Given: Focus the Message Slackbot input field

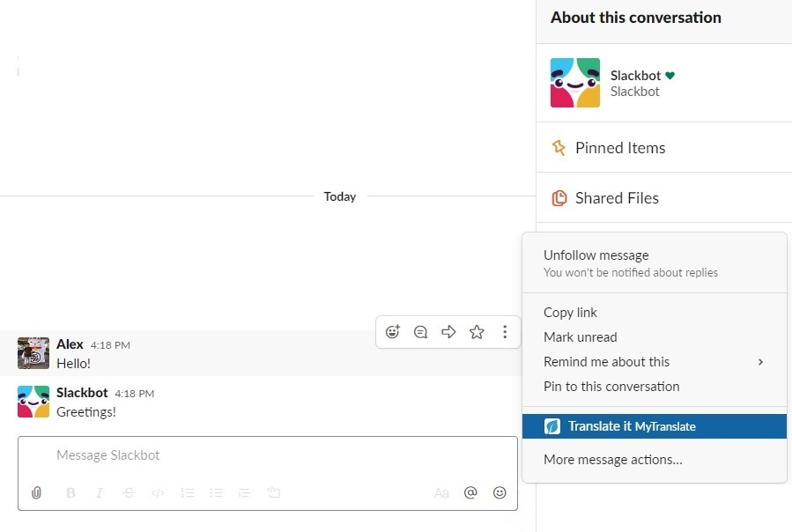Looking at the screenshot, I should click(x=268, y=455).
